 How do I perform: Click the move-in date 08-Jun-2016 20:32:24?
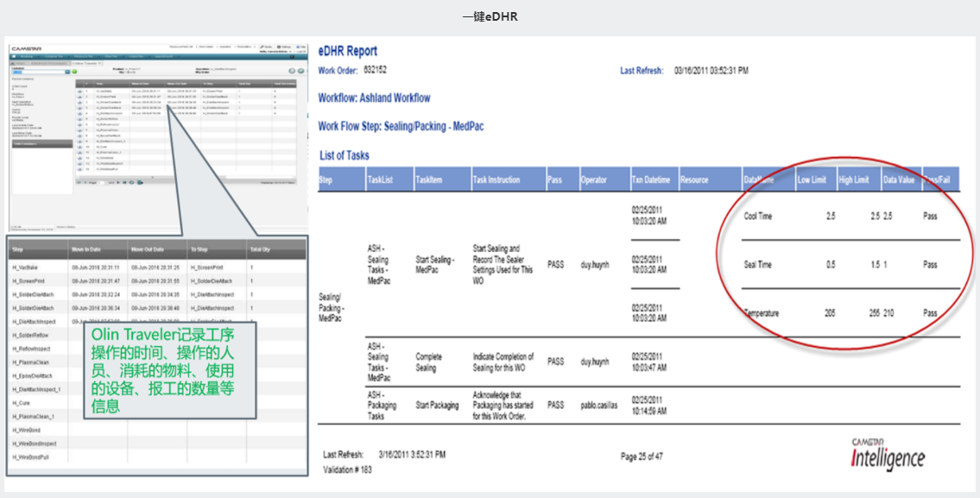[96, 294]
